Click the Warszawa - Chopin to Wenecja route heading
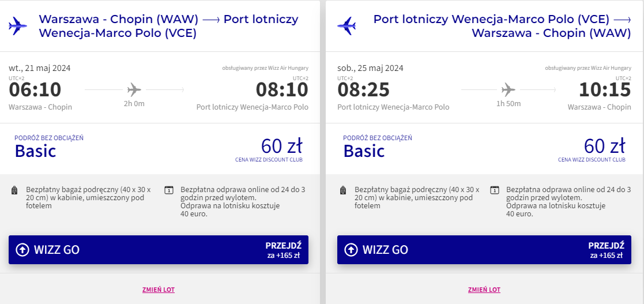The width and height of the screenshot is (644, 304). pos(168,26)
